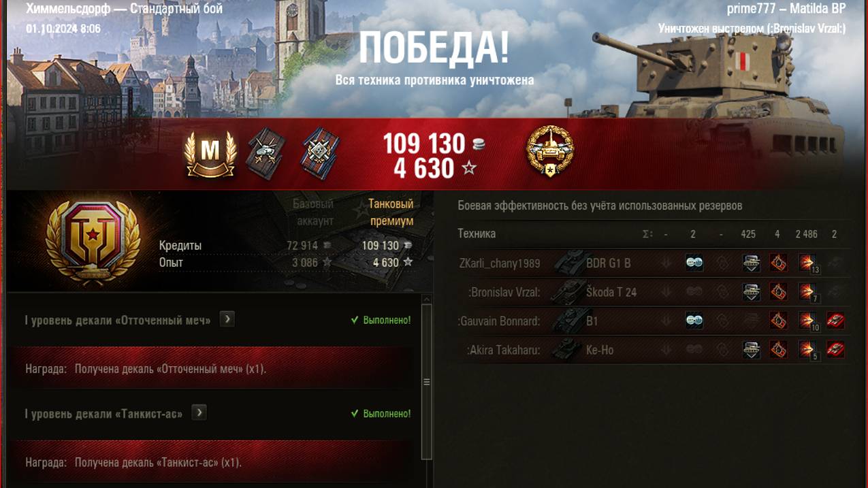Screen dimensions: 868x488
Task: Click the «Отточенный меч» decal reward row
Action: [211, 368]
